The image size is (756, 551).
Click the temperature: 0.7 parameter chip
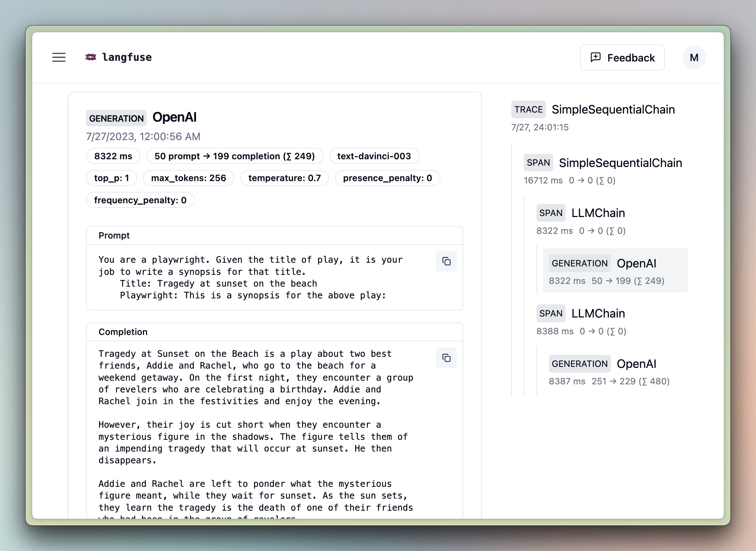point(284,178)
